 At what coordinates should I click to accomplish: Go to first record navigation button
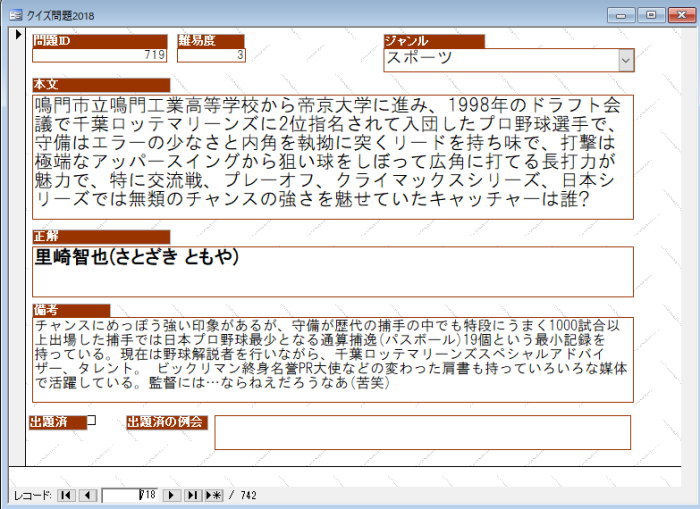[66, 495]
